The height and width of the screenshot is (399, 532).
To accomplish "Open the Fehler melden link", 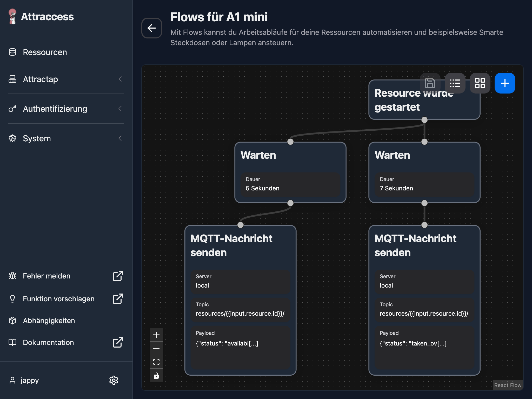I will click(x=66, y=276).
